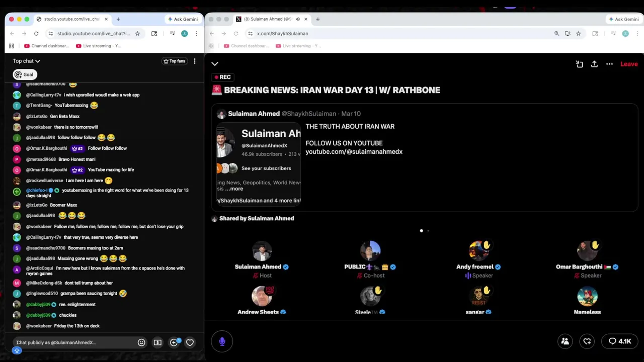Open speaker Omar Barghouthi's avatar
This screenshot has width=644, height=362.
[587, 250]
